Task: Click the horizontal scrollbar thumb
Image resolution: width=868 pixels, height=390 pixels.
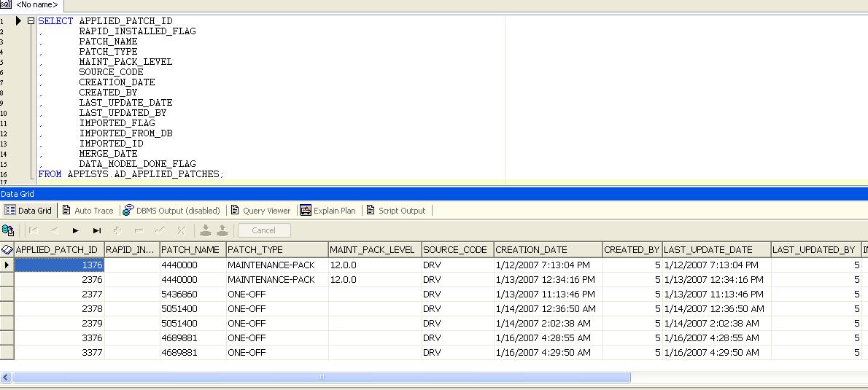Action: click(321, 378)
